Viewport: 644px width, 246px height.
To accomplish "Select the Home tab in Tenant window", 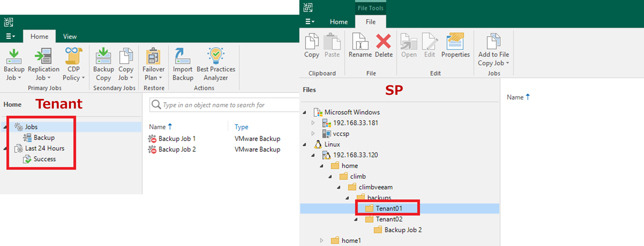I will coord(39,36).
